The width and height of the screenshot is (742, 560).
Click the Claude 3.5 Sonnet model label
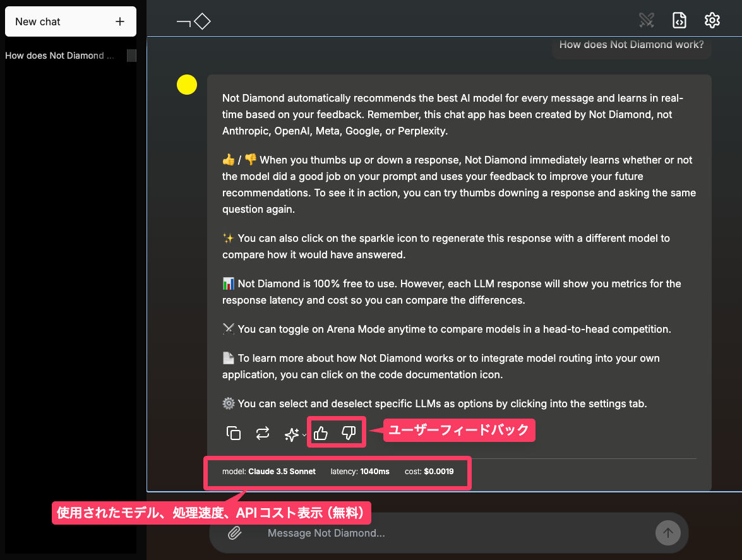(282, 472)
